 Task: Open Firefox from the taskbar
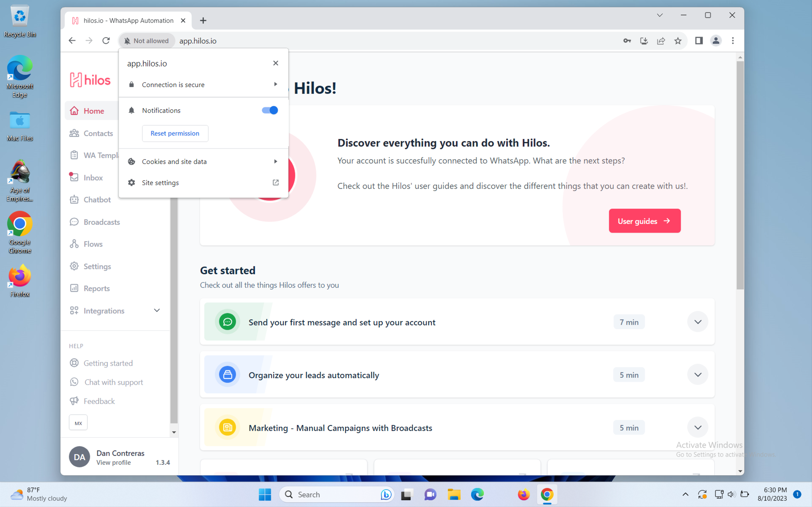(x=524, y=494)
